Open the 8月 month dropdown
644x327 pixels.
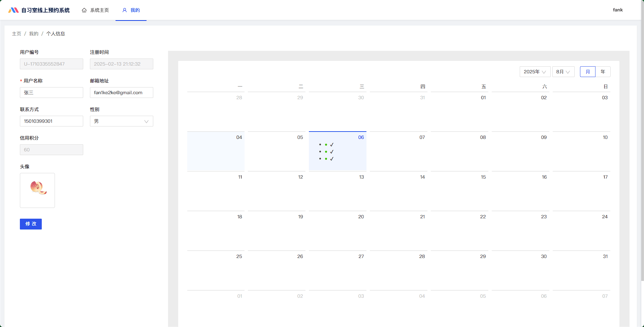(563, 72)
